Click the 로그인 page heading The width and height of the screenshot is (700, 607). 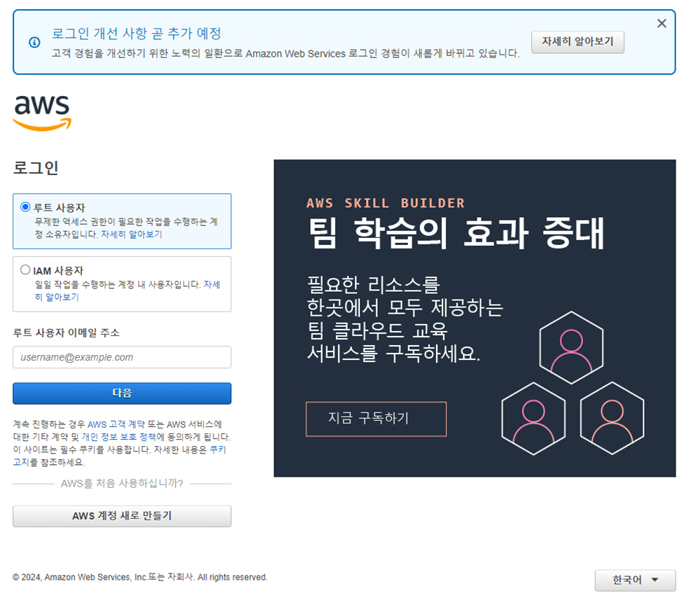36,168
